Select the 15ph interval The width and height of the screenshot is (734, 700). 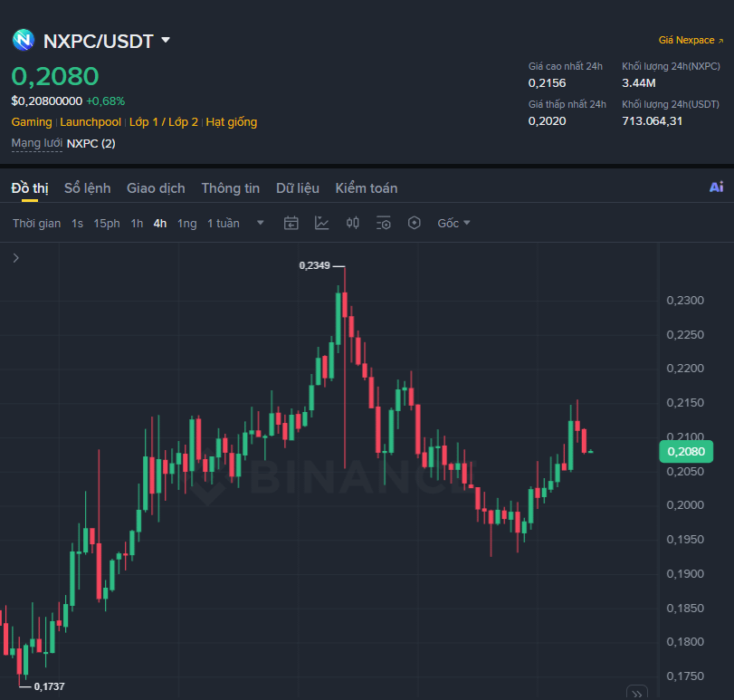coord(107,224)
